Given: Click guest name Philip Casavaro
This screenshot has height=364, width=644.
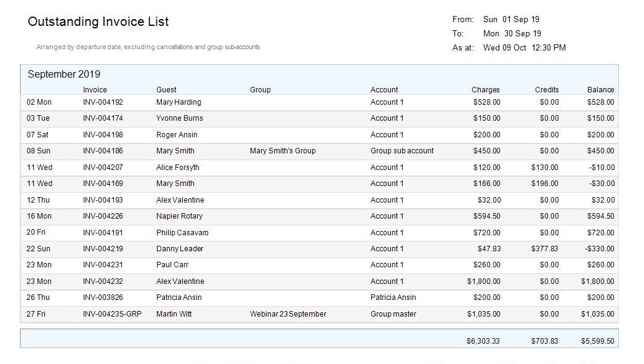Looking at the screenshot, I should pyautogui.click(x=182, y=233).
